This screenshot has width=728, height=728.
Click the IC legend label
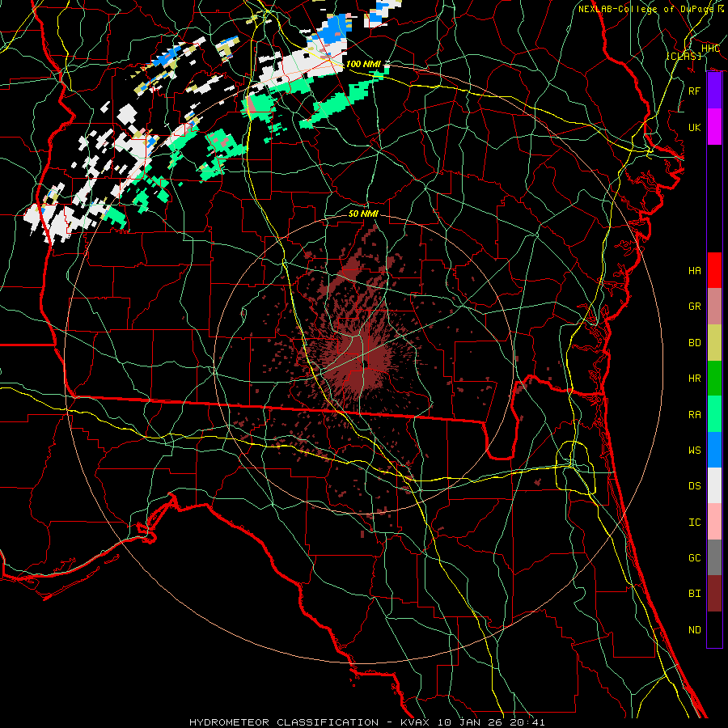coord(694,523)
